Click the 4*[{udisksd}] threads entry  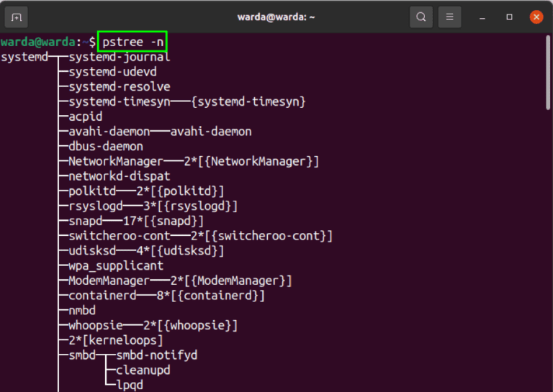(180, 251)
